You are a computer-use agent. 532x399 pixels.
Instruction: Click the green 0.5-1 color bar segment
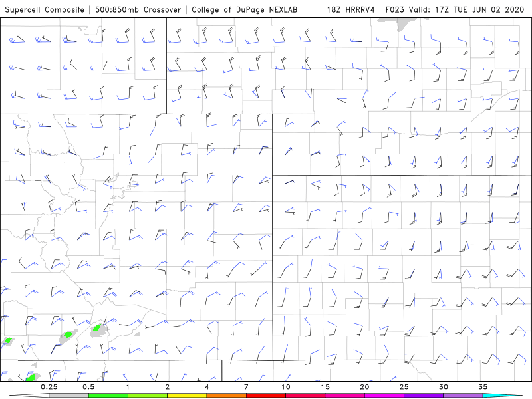click(x=108, y=396)
